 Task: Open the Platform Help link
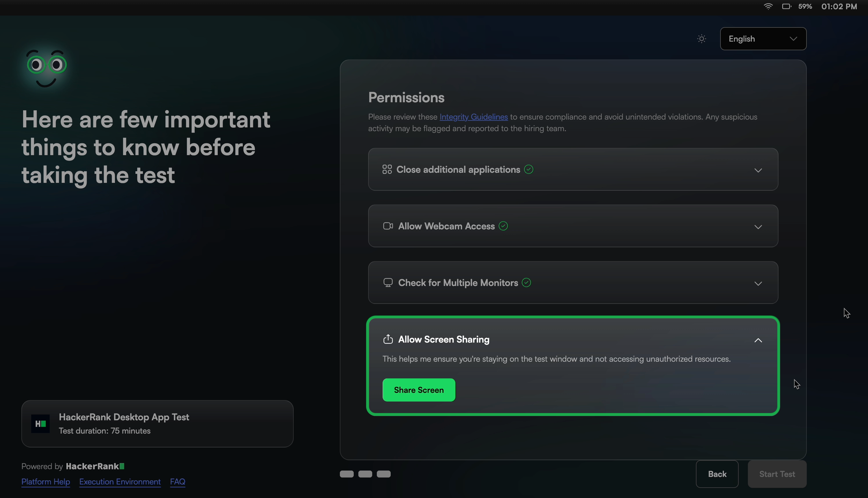45,482
